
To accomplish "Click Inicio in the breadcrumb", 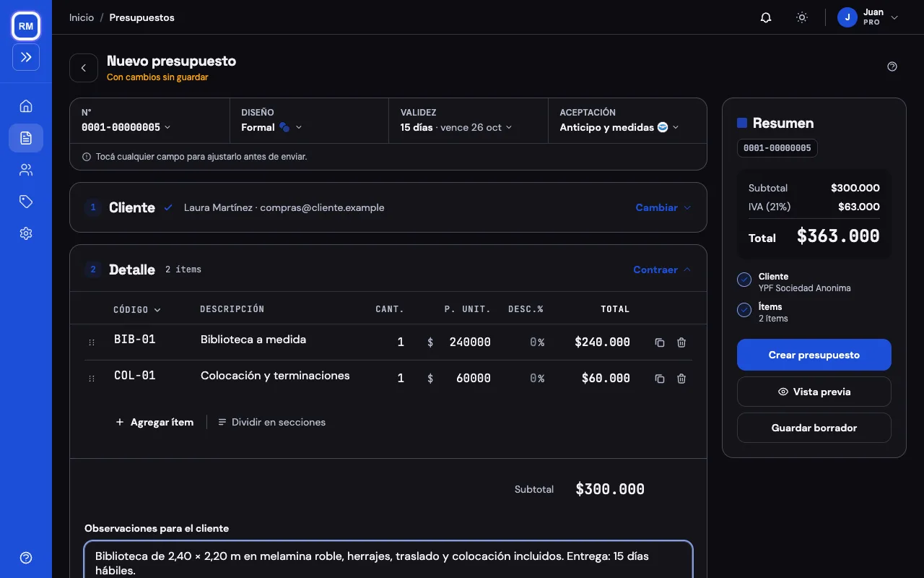I will coord(82,17).
